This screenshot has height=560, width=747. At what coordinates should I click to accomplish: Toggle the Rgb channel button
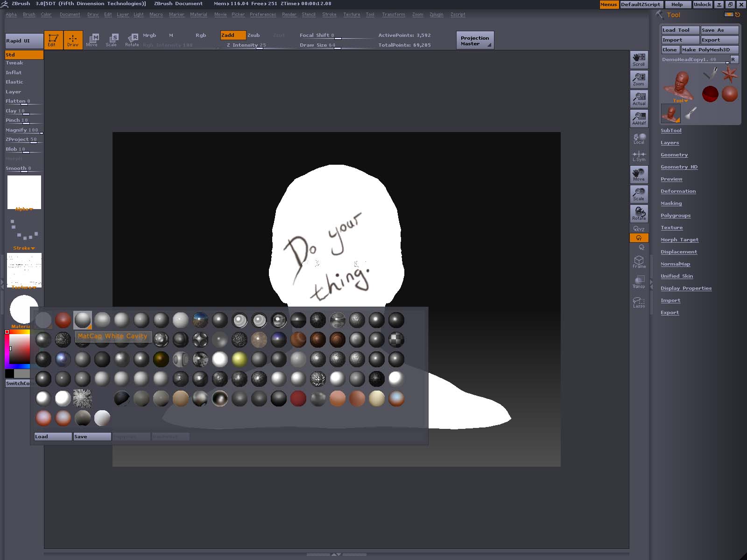pyautogui.click(x=201, y=35)
